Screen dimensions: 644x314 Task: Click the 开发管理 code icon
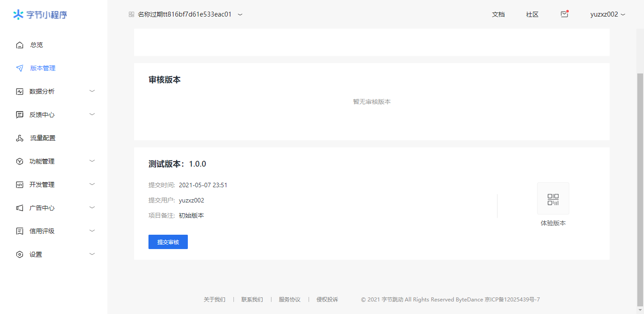pyautogui.click(x=19, y=185)
